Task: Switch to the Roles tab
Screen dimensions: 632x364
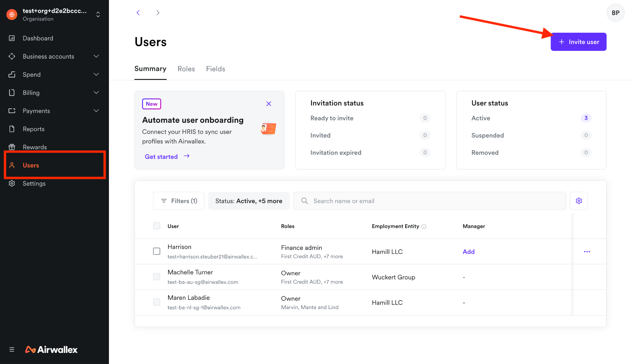Action: pos(186,69)
